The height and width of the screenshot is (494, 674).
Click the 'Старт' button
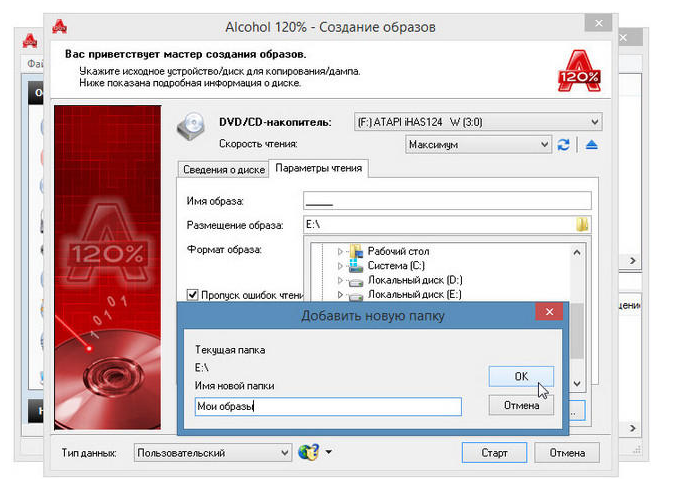494,453
